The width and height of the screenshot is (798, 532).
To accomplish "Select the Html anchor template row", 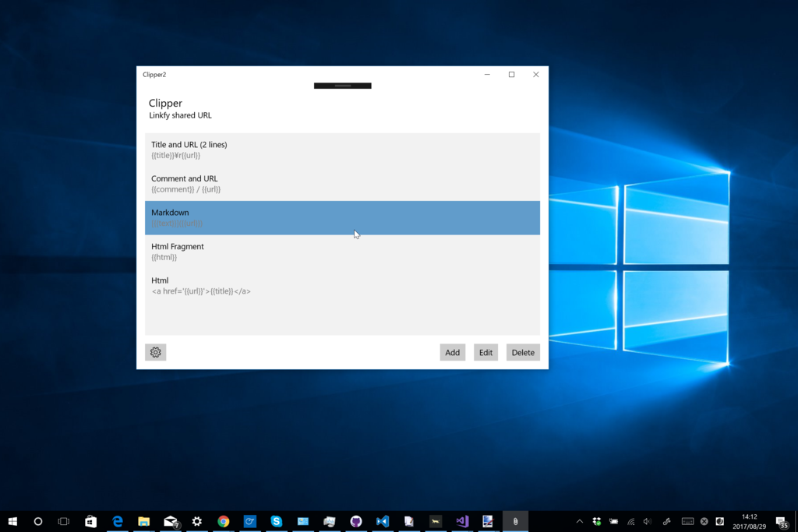I will click(343, 286).
